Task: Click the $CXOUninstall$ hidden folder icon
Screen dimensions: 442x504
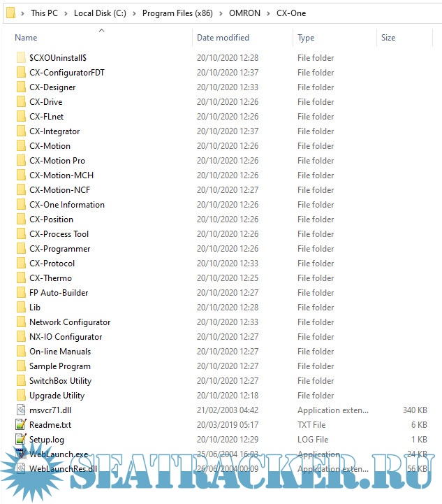Action: tap(20, 58)
